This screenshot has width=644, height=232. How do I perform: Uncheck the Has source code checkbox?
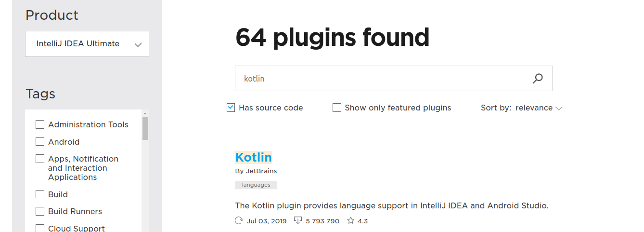(x=231, y=108)
